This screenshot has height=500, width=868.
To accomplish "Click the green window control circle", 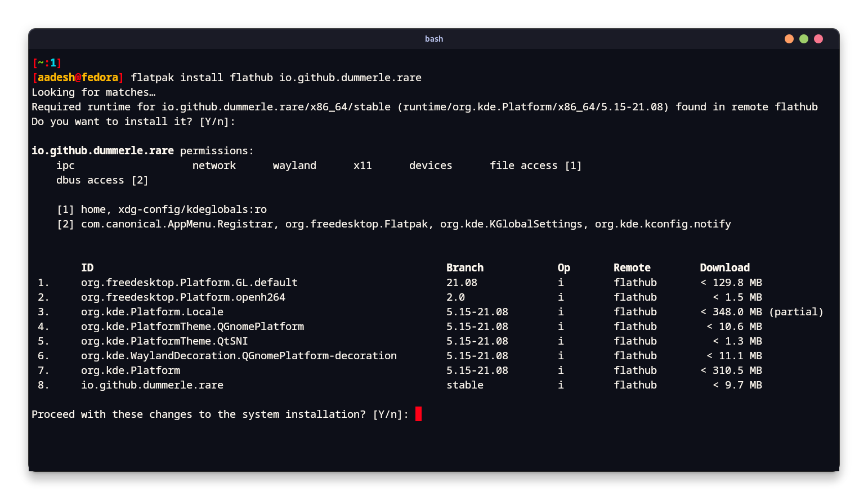I will 803,39.
